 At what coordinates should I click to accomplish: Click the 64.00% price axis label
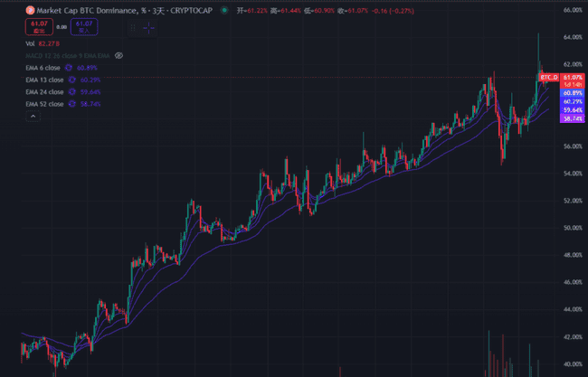(572, 37)
